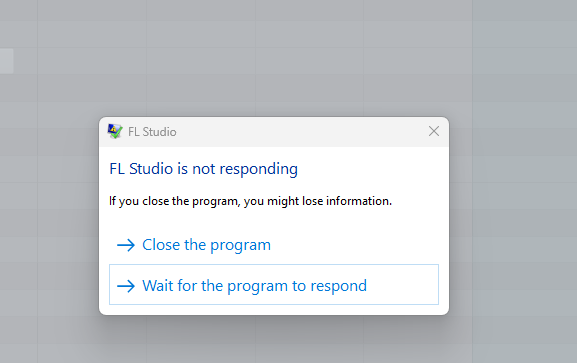Click the grey rectangle at the left window edge
This screenshot has height=363, width=577.
click(7, 61)
